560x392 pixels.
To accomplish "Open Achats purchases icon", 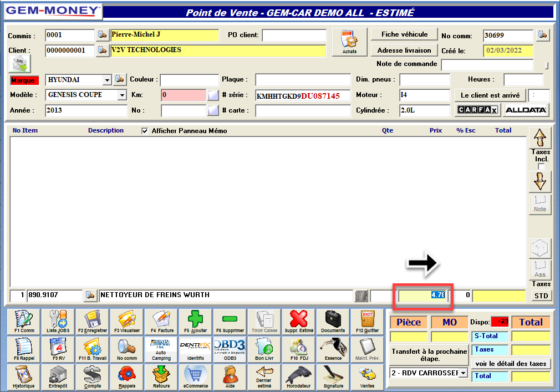I will pos(349,42).
